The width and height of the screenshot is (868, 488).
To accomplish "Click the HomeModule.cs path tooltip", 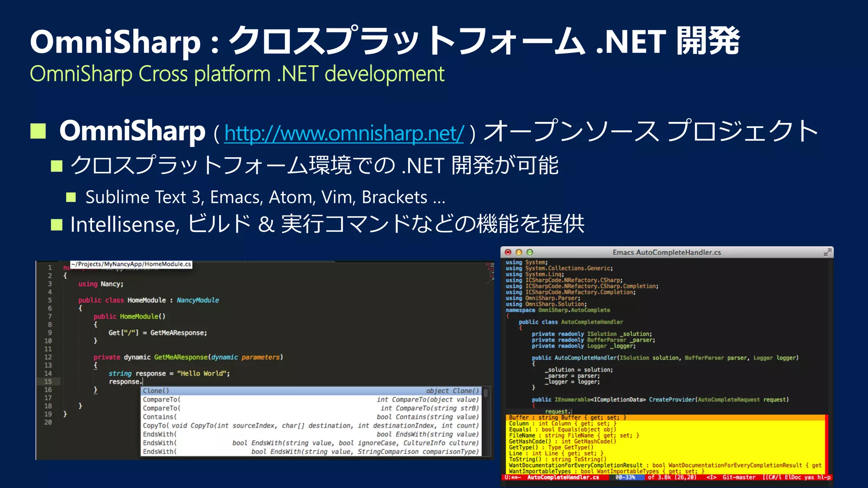I will pos(131,264).
